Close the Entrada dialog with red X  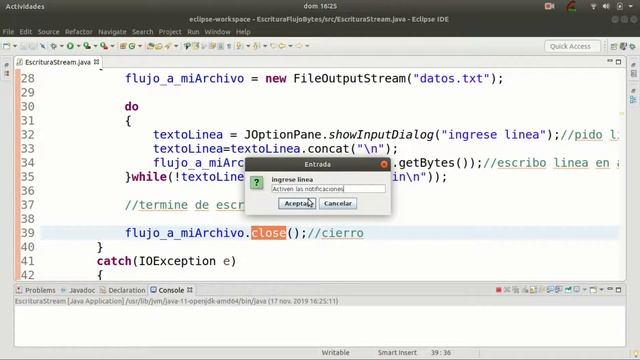384,164
